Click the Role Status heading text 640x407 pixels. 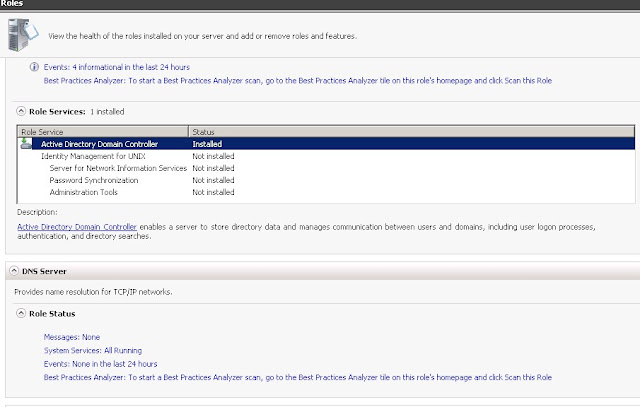(x=52, y=314)
